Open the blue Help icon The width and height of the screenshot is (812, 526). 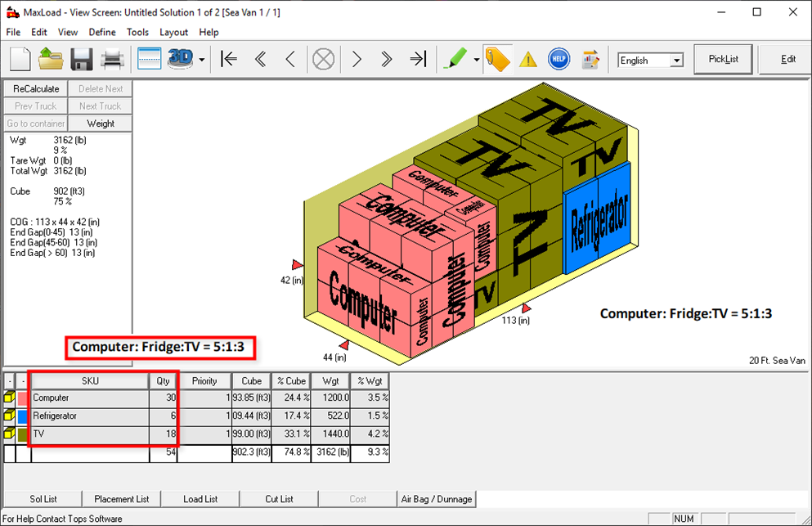[x=559, y=60]
